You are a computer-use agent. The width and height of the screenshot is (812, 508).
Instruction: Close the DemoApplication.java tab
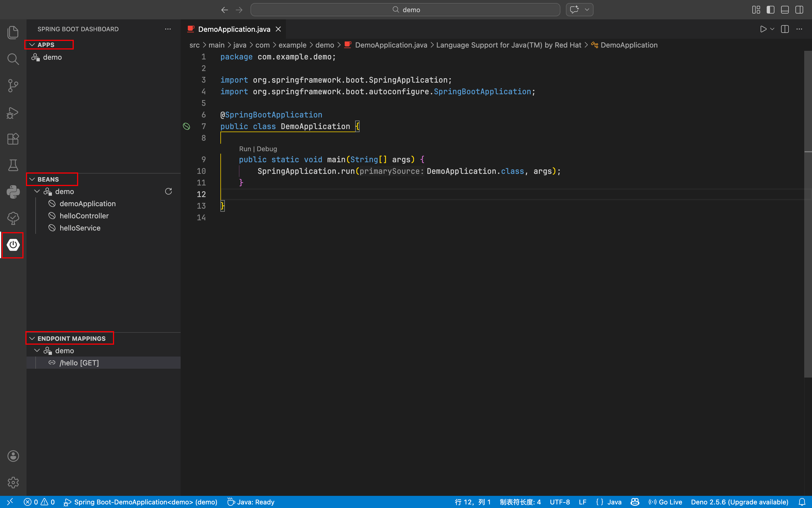coord(278,29)
